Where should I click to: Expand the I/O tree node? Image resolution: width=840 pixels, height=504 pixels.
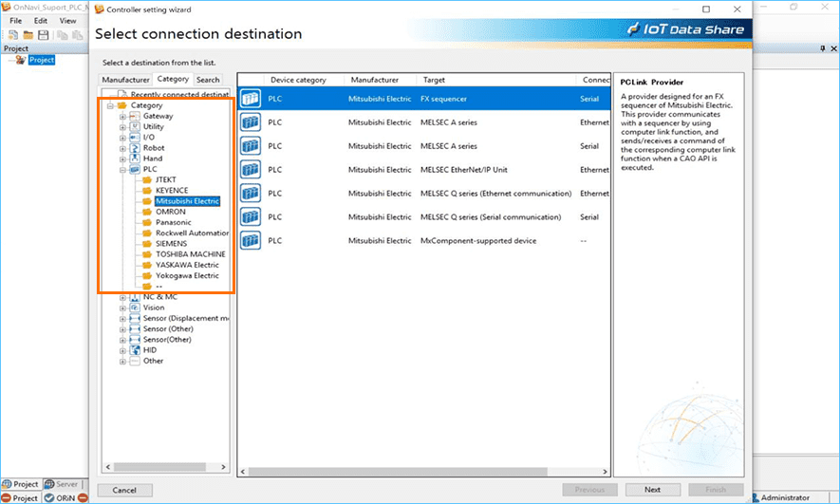[122, 139]
